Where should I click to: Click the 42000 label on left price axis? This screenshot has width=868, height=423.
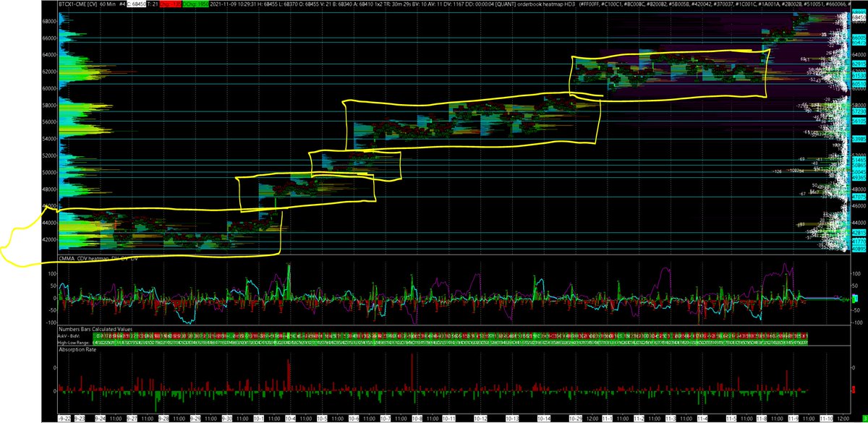click(50, 240)
